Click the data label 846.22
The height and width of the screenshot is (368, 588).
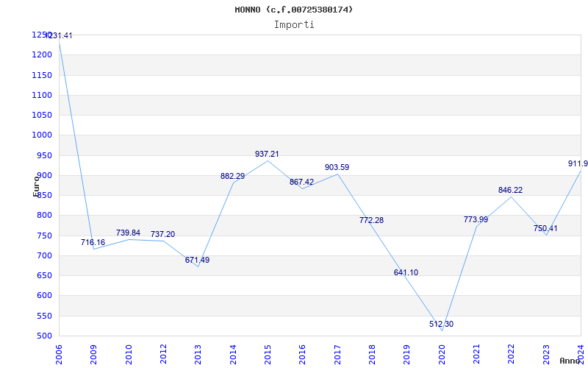[510, 190]
